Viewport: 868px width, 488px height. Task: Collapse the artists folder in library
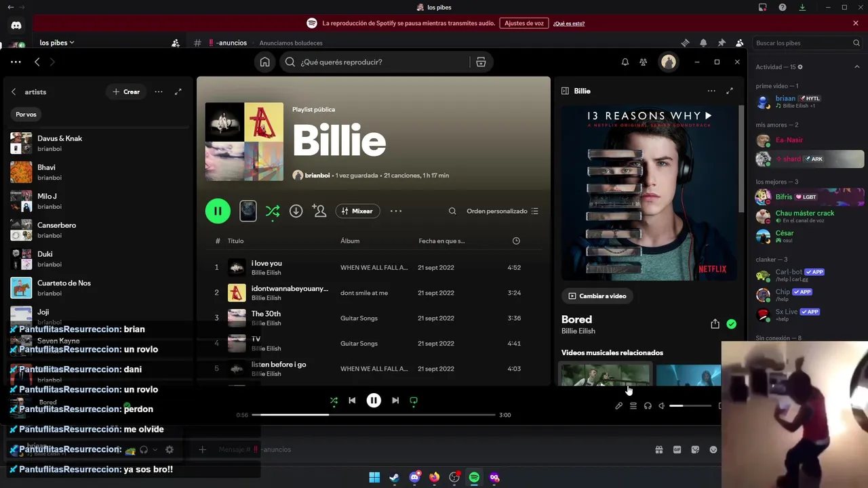click(14, 91)
